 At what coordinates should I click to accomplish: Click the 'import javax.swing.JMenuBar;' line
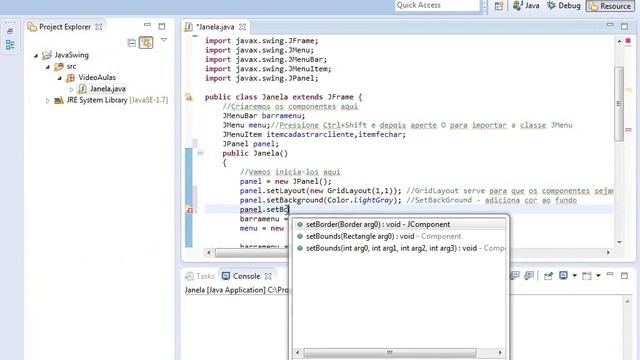(x=266, y=60)
